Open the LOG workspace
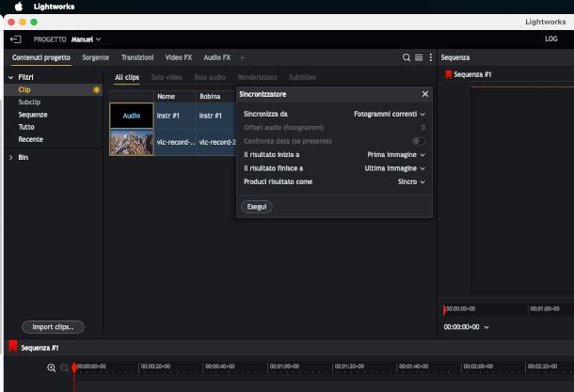 [550, 39]
